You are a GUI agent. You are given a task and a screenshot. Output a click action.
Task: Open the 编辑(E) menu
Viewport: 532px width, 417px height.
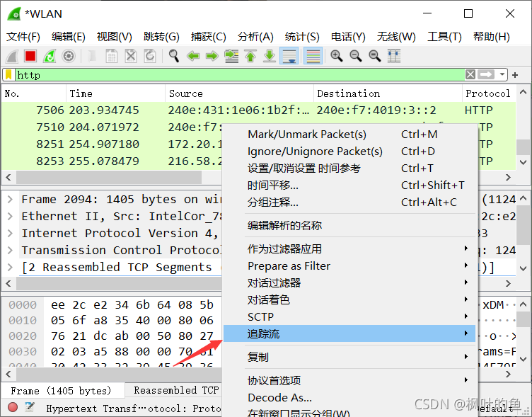[x=68, y=37]
